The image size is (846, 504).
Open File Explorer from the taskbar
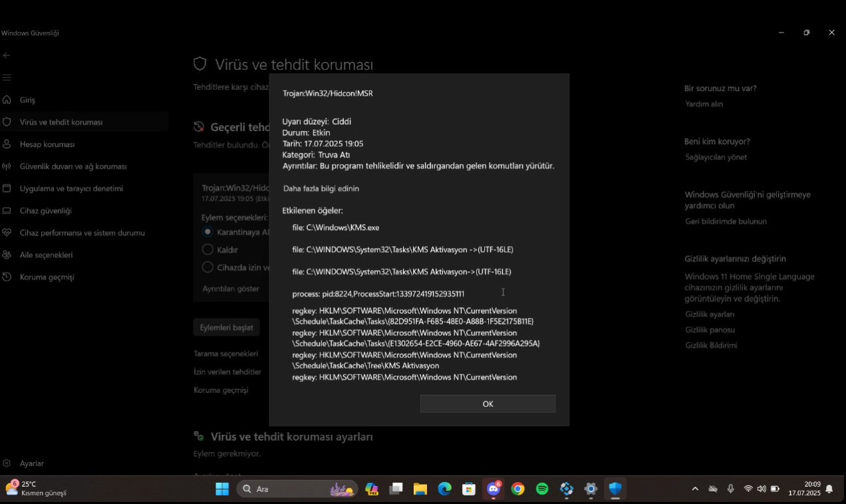click(x=420, y=489)
